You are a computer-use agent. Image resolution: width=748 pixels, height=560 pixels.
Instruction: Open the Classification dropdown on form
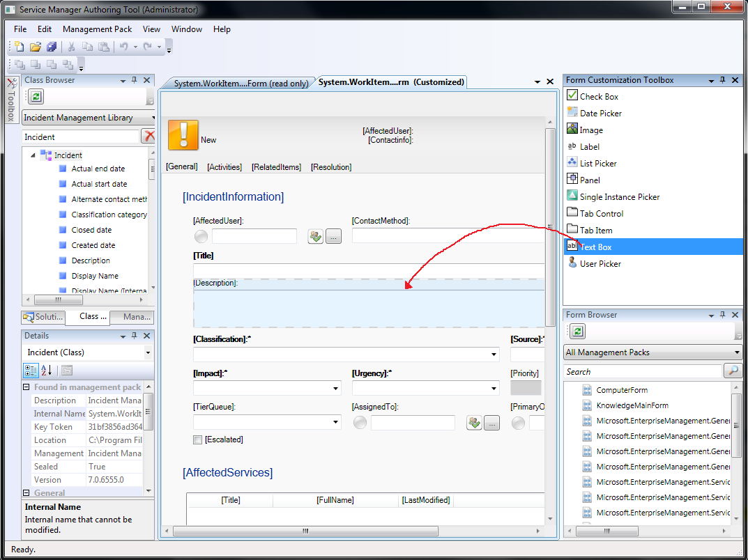click(x=494, y=355)
